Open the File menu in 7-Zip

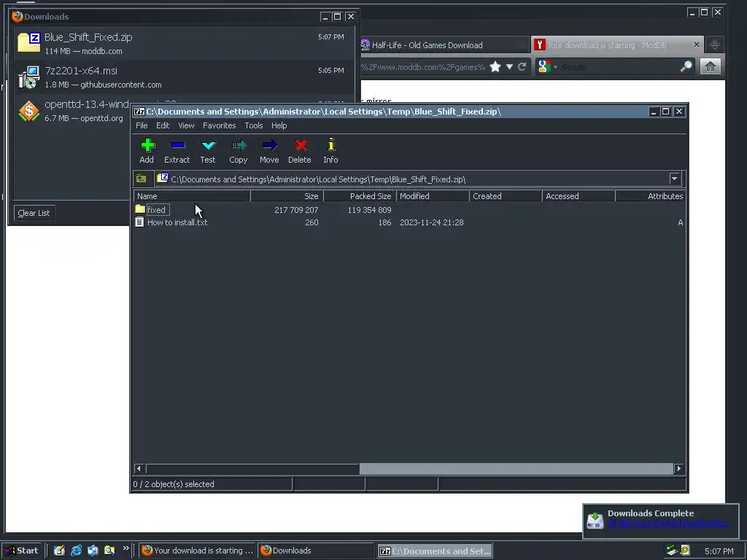point(142,125)
